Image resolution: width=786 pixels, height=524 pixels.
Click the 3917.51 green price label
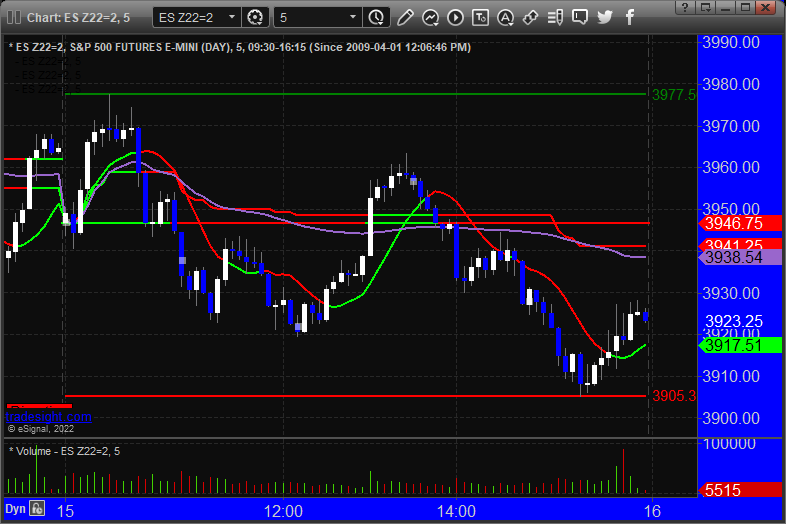point(740,345)
